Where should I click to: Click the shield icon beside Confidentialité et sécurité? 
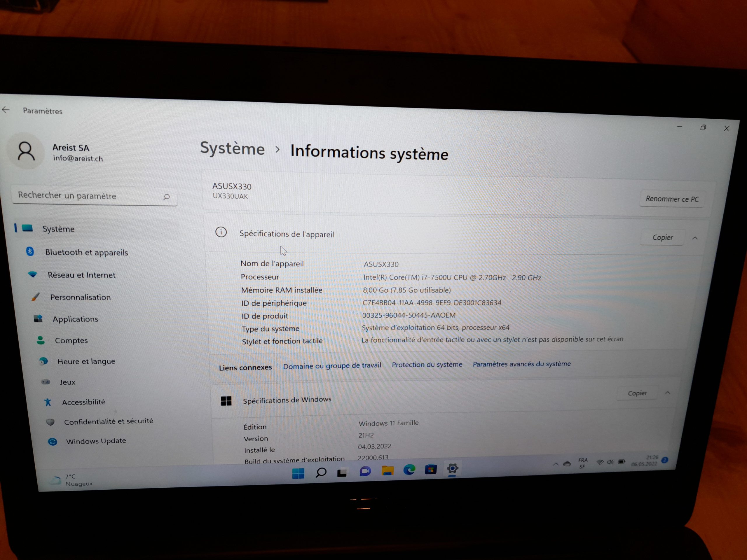pyautogui.click(x=50, y=422)
